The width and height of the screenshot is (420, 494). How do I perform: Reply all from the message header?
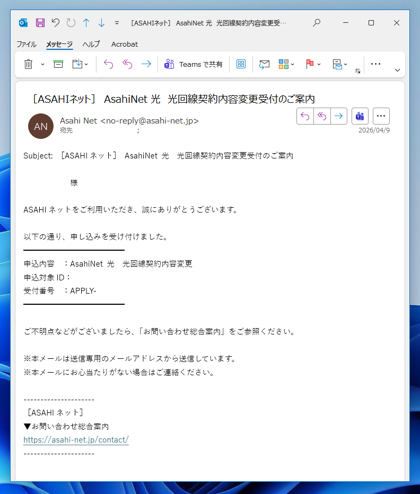(x=322, y=116)
